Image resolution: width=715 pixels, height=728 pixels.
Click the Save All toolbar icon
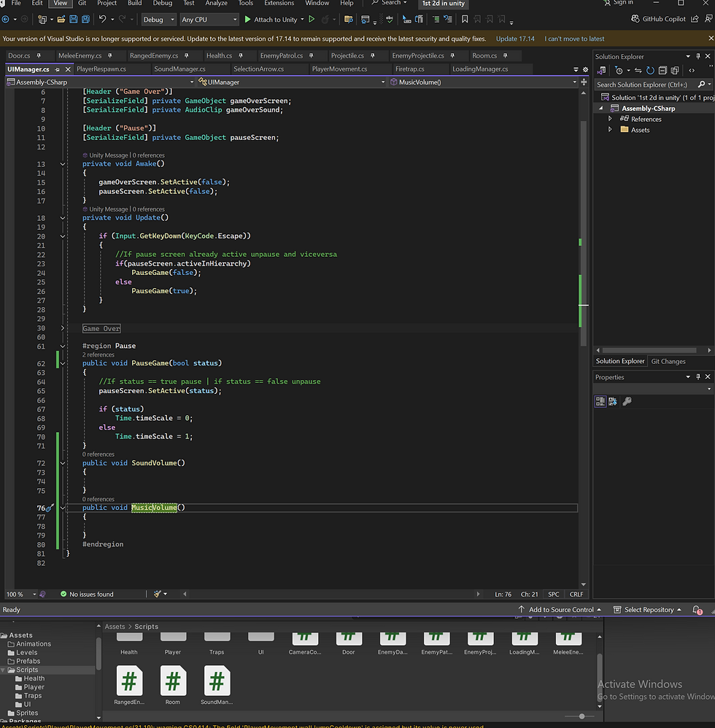tap(85, 20)
